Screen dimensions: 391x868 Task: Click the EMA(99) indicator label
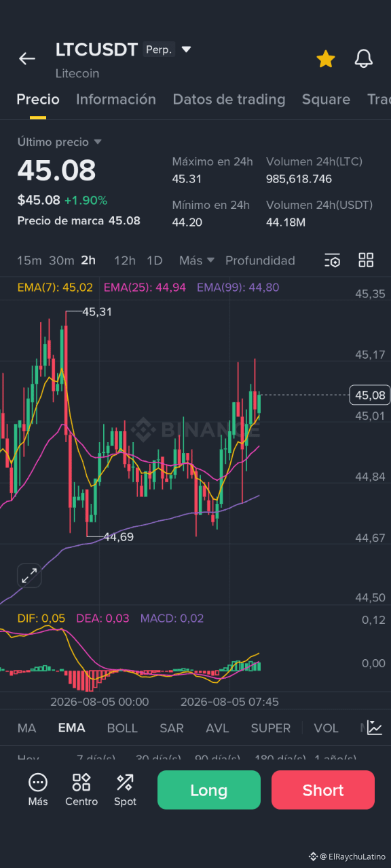point(238,288)
